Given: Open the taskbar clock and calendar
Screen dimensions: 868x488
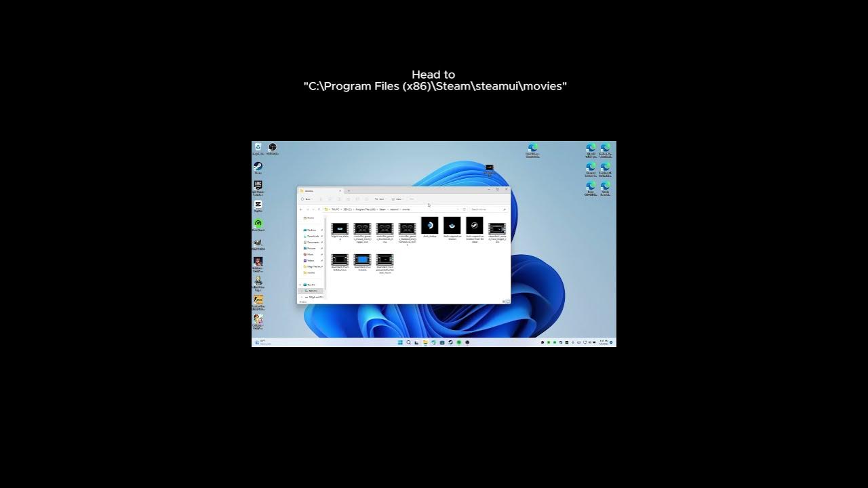Looking at the screenshot, I should (604, 342).
